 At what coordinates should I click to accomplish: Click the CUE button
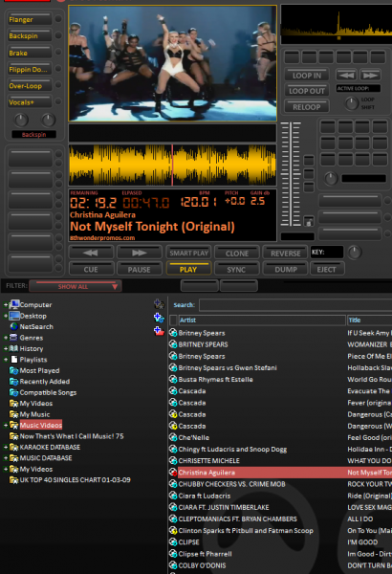pyautogui.click(x=91, y=269)
